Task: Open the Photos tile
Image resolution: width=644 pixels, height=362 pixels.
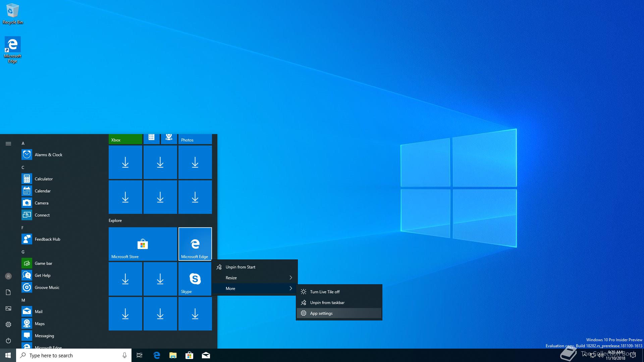Action: tap(195, 139)
